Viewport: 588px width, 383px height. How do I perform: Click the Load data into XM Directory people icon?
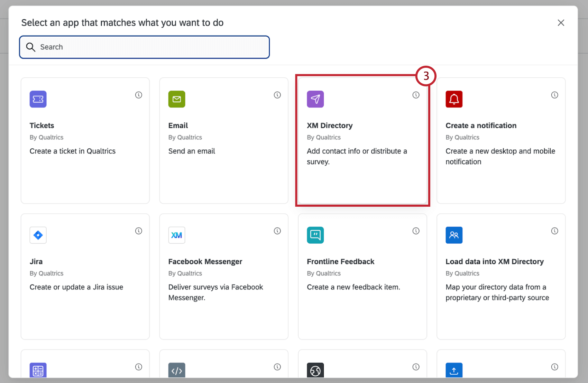click(454, 235)
